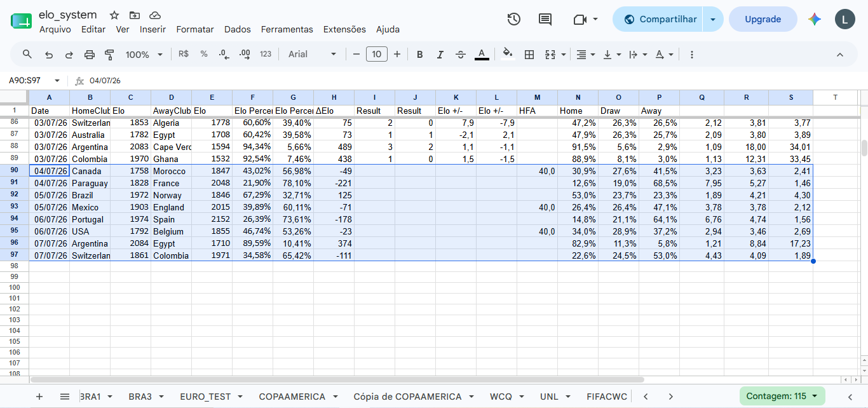Open the Contagem: 115 summary dropdown

[782, 396]
